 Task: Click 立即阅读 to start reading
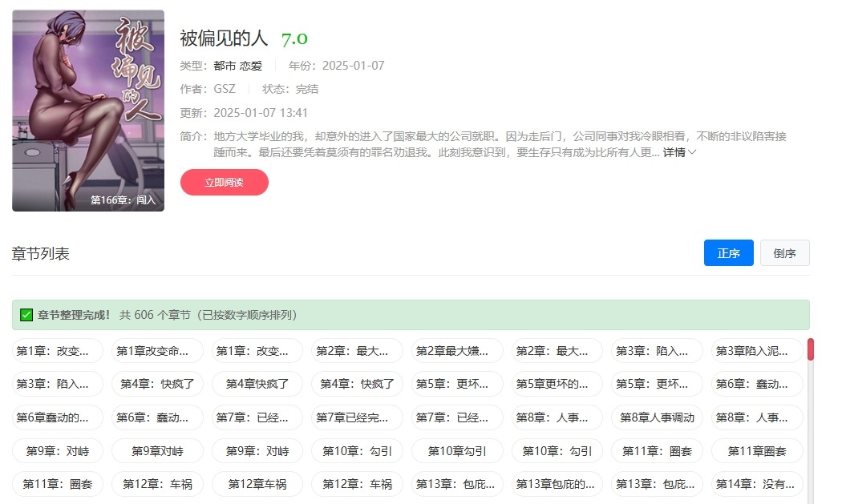(x=225, y=183)
